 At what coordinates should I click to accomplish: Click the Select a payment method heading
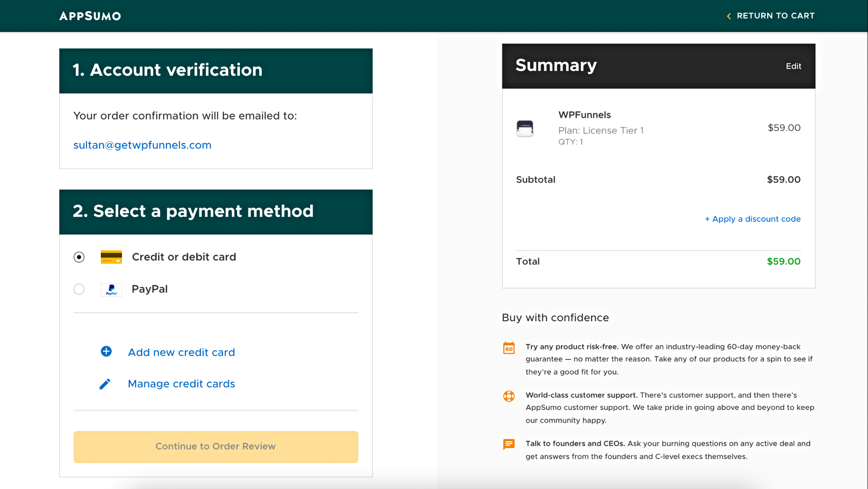click(193, 211)
